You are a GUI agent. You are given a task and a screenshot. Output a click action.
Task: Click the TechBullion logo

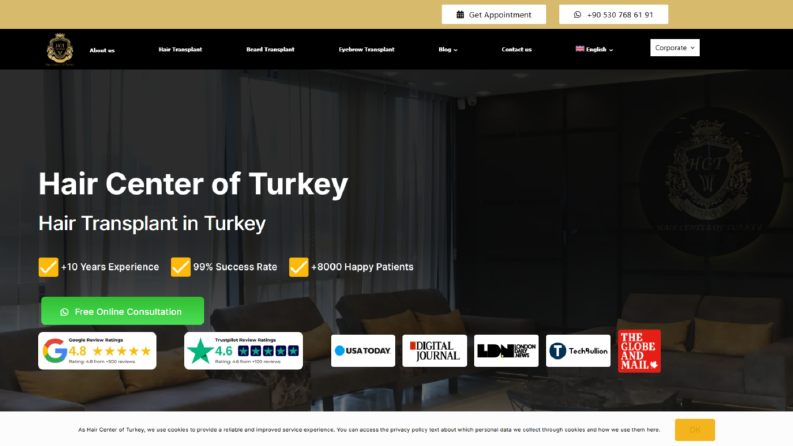pos(578,350)
